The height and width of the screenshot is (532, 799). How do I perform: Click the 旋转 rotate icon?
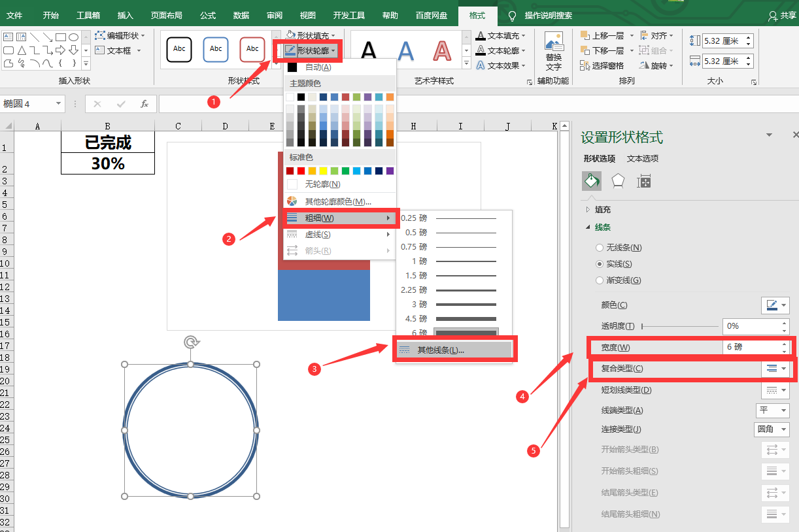(x=645, y=65)
